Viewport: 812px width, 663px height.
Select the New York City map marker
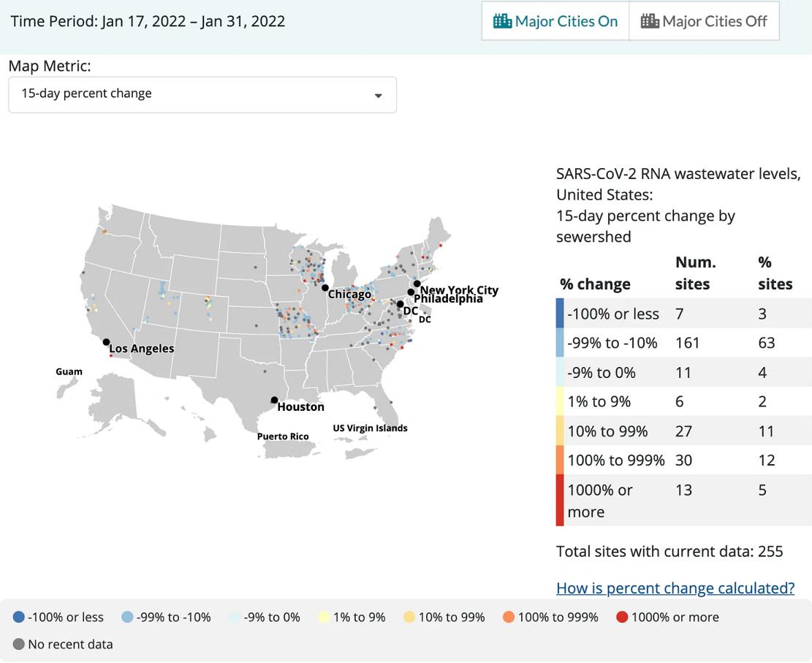pos(417,284)
